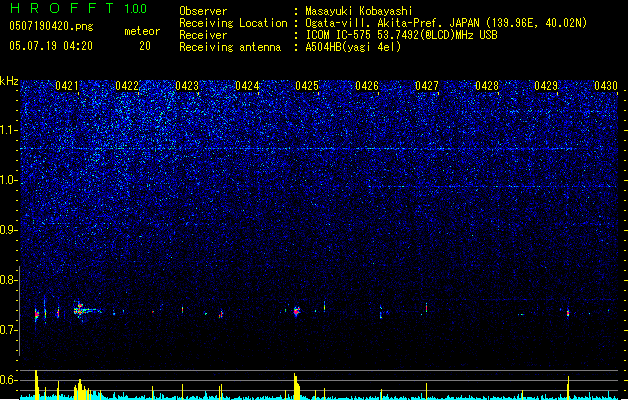The height and width of the screenshot is (400, 629).
Task: Click the 0428 time marker
Action: point(487,86)
